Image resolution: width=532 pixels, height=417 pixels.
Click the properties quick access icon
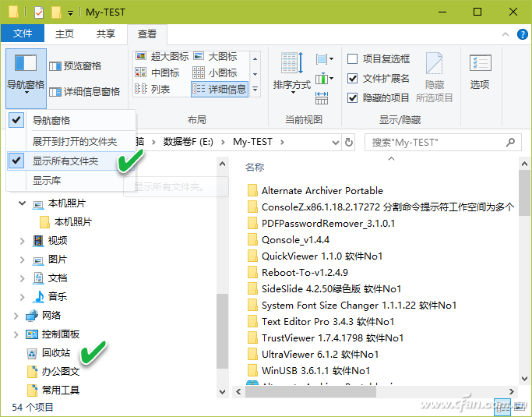[x=39, y=12]
